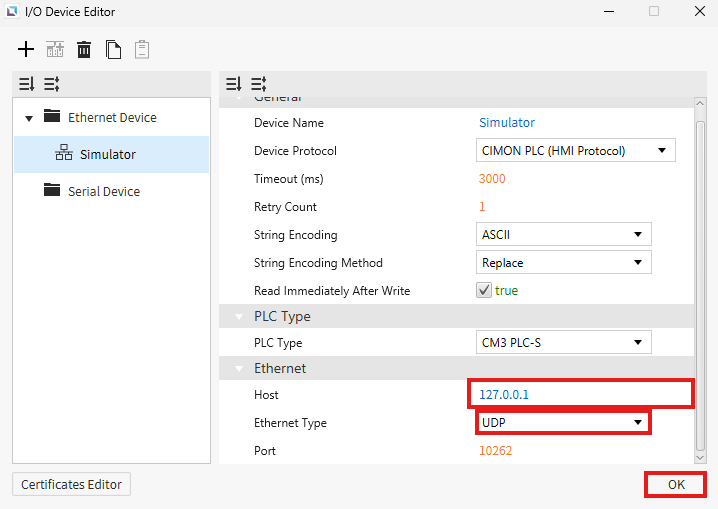Click first sort icon above properties panel

233,84
